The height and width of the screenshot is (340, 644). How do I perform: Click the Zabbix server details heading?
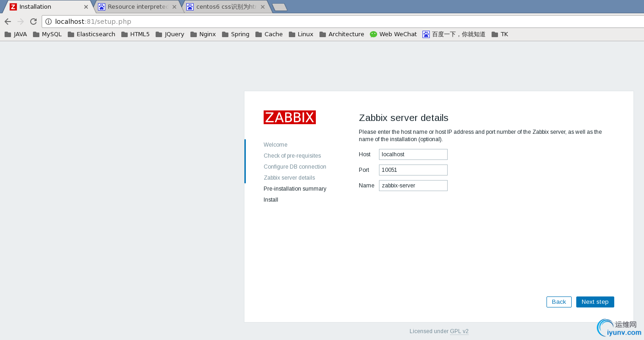click(x=404, y=118)
